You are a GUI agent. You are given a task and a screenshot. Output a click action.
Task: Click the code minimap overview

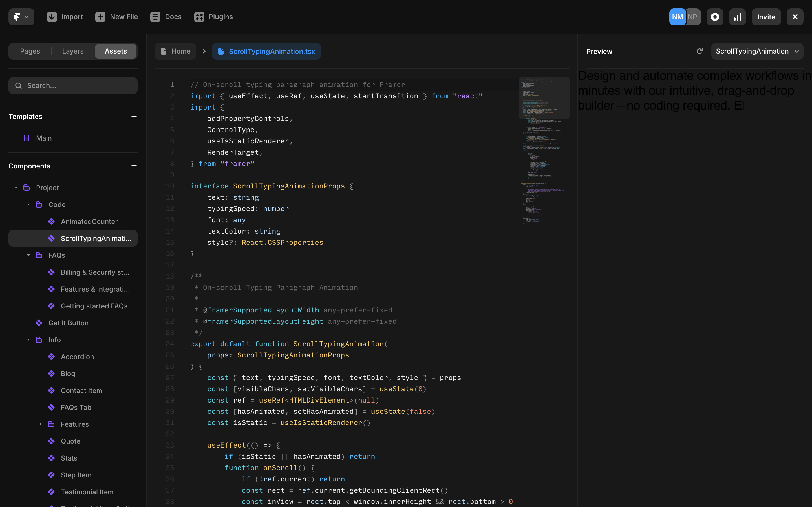pos(544,151)
